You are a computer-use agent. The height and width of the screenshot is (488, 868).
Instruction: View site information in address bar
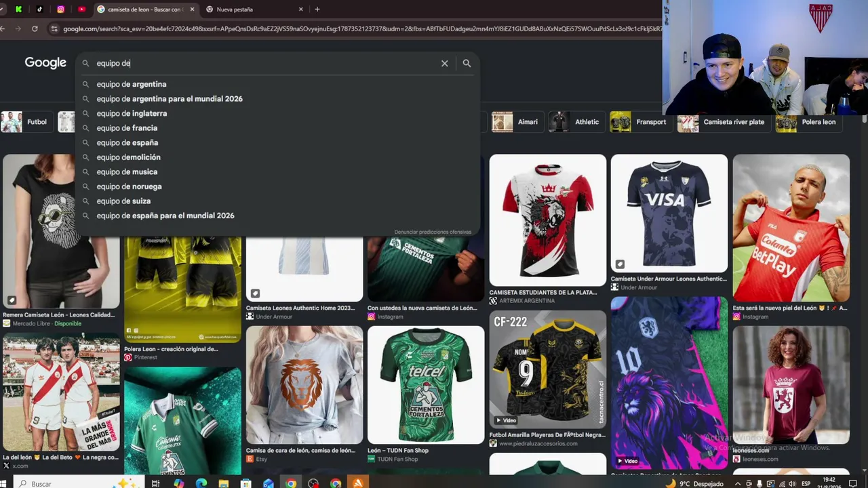click(54, 28)
